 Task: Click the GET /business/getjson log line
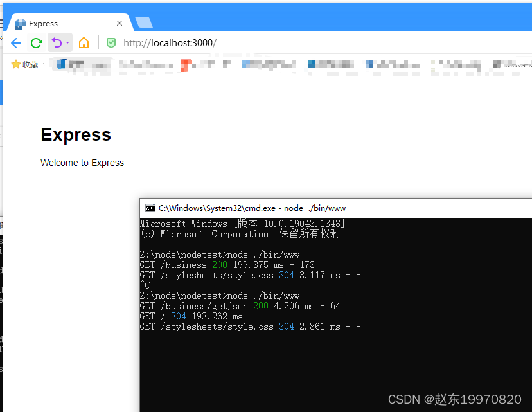coord(240,306)
